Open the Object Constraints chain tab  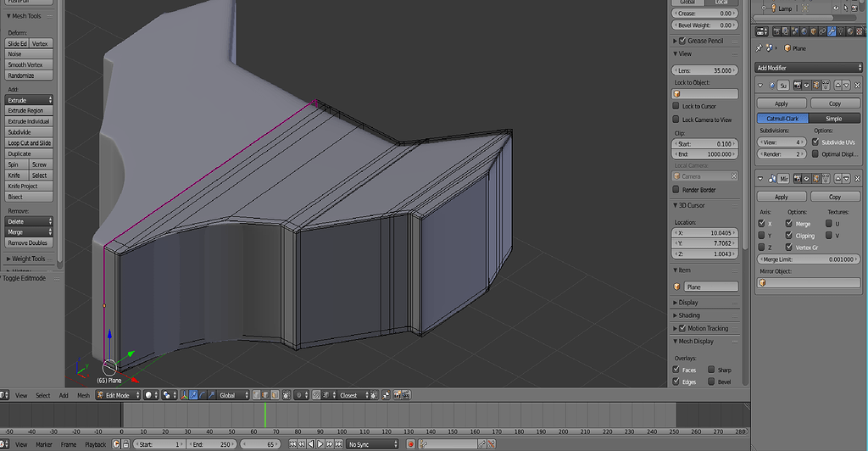[822, 31]
